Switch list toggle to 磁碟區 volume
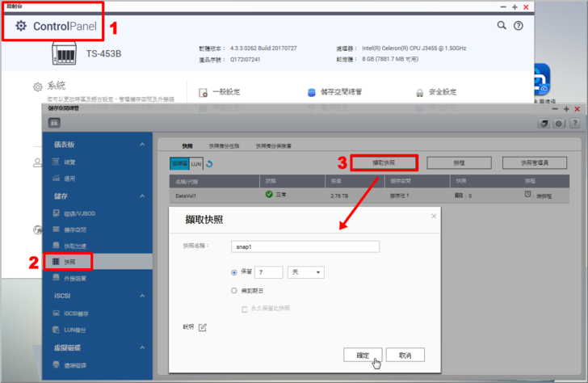 [179, 163]
